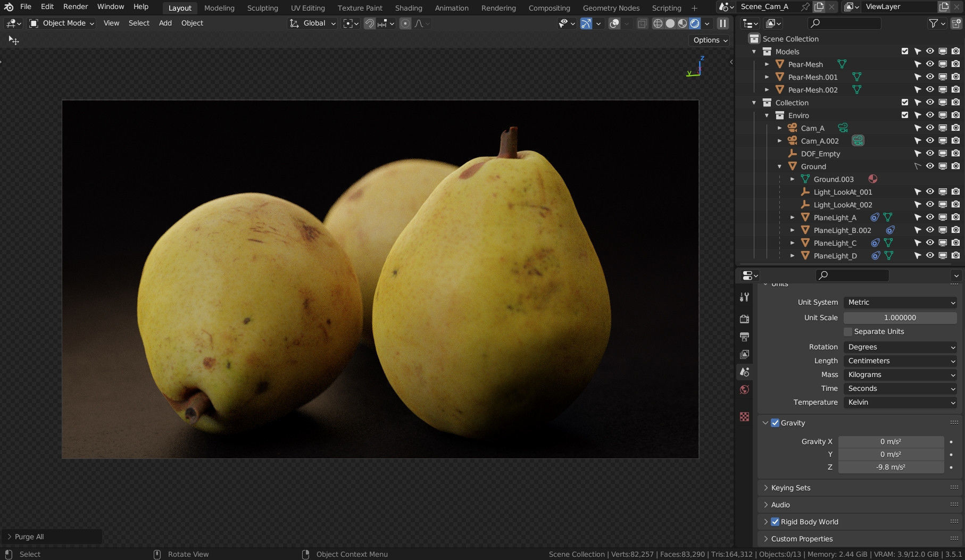Screen dimensions: 965x560
Task: Toggle viewport overlays icon
Action: (614, 23)
